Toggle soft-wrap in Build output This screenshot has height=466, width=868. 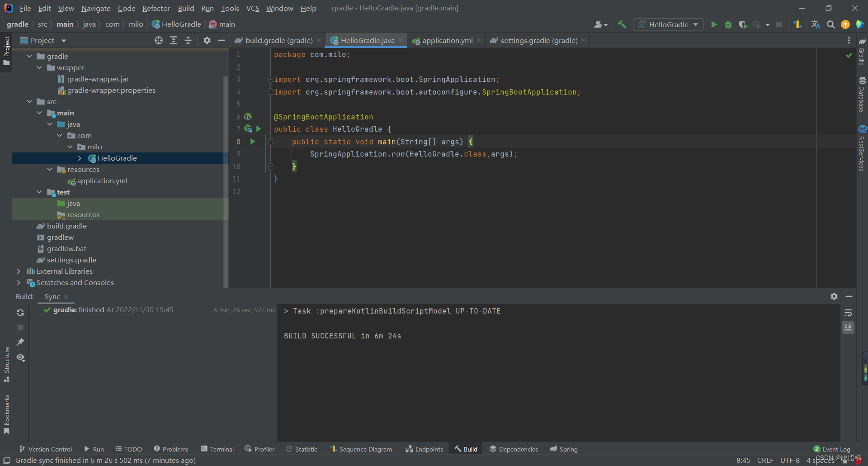(x=849, y=312)
